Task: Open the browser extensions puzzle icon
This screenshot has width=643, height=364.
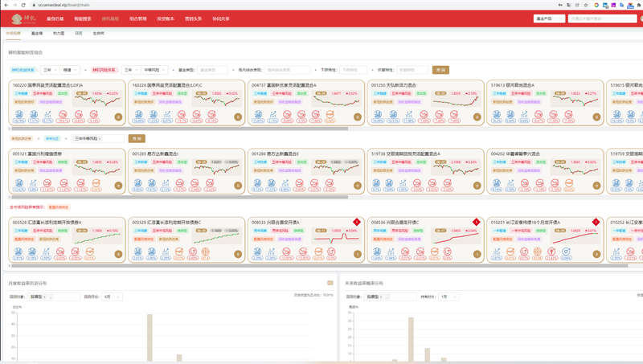Action: [x=639, y=5]
